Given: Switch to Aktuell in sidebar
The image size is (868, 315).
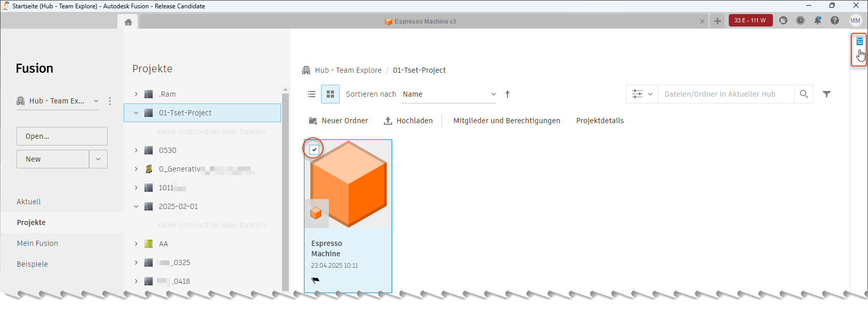Looking at the screenshot, I should pyautogui.click(x=29, y=202).
